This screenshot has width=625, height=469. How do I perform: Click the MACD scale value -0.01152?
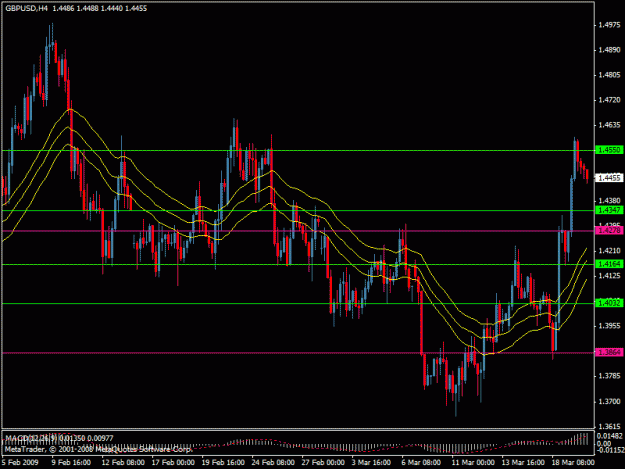pos(610,450)
